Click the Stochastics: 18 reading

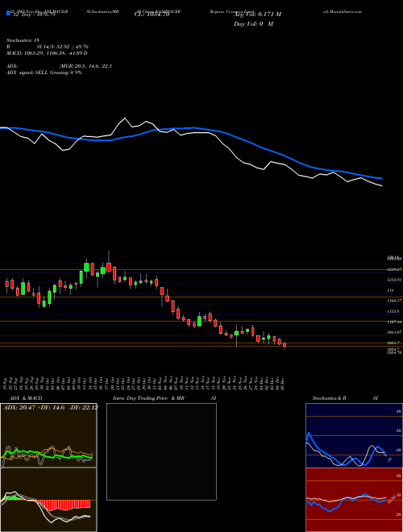tap(23, 40)
